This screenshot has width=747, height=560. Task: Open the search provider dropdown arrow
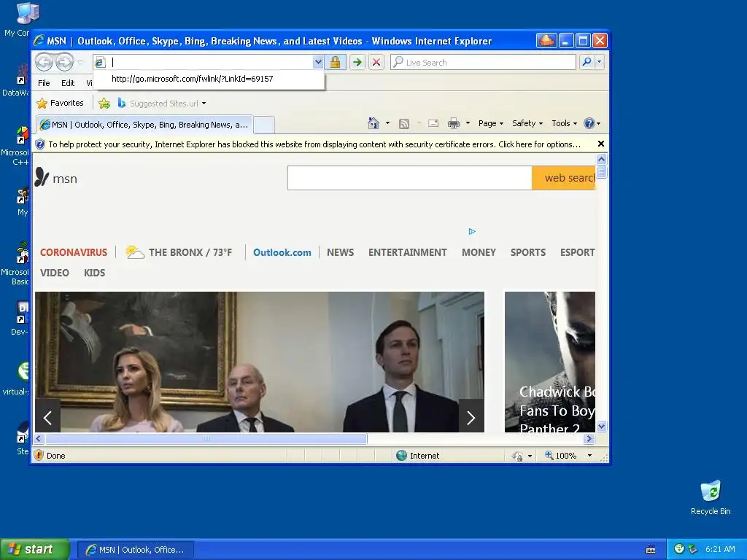pyautogui.click(x=600, y=62)
